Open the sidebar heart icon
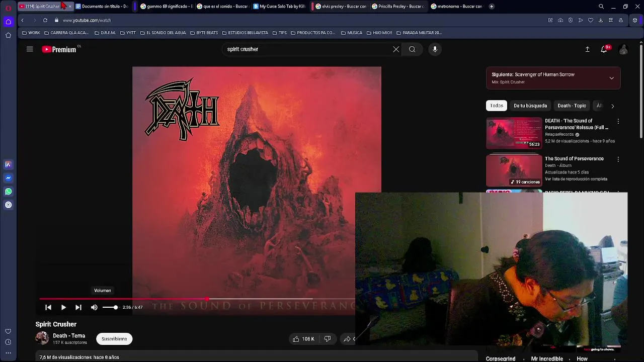644x362 pixels. (8, 331)
